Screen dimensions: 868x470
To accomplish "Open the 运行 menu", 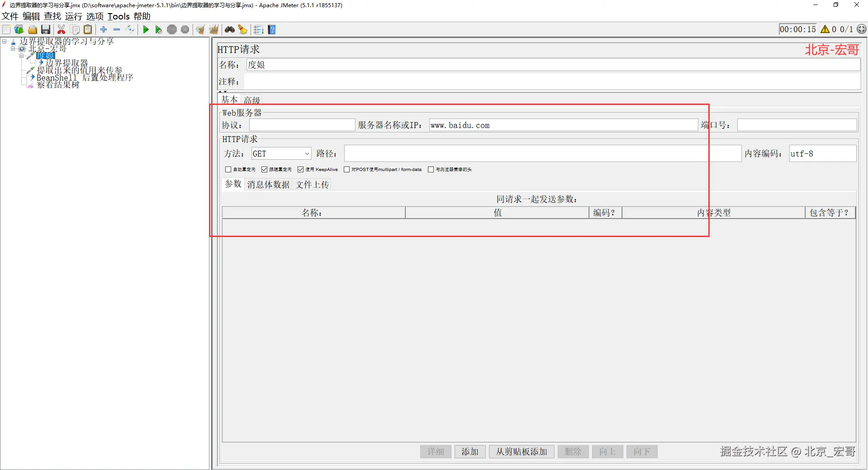I will [x=74, y=17].
